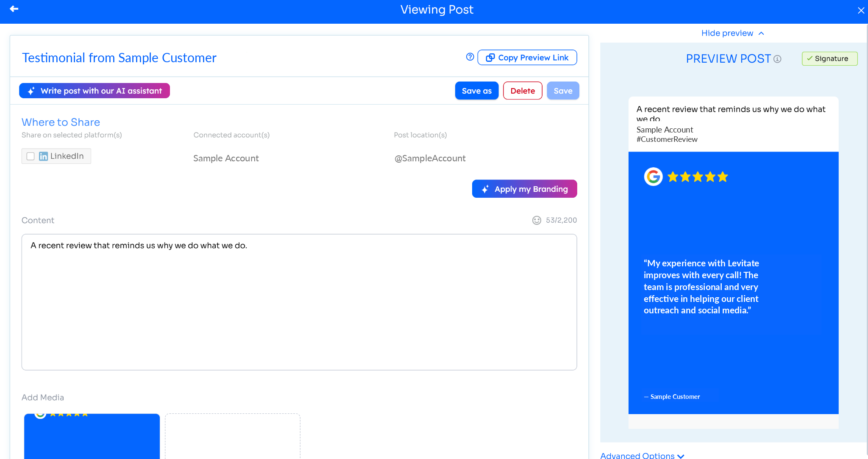This screenshot has width=868, height=459.
Task: Click the '53/2,200' character count
Action: [561, 220]
